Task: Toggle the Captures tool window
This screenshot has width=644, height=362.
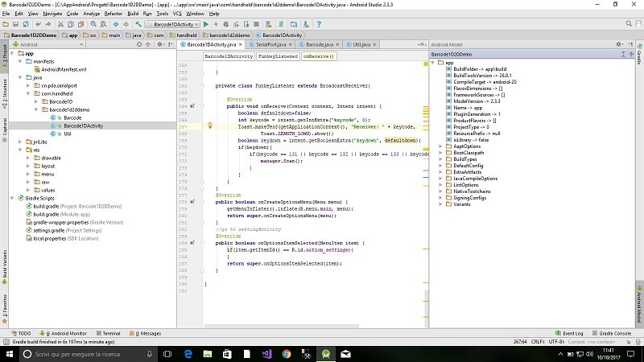Action: point(5,130)
